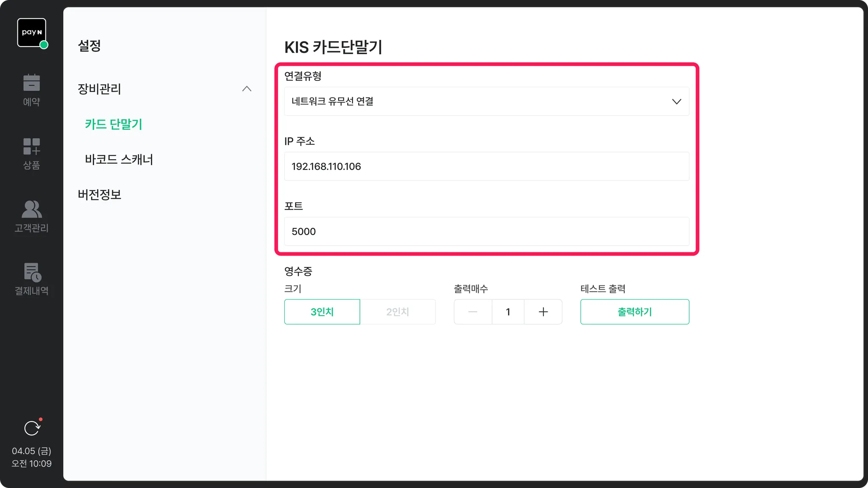Click the minus icon for 출력매수
The image size is (868, 488).
(x=473, y=312)
